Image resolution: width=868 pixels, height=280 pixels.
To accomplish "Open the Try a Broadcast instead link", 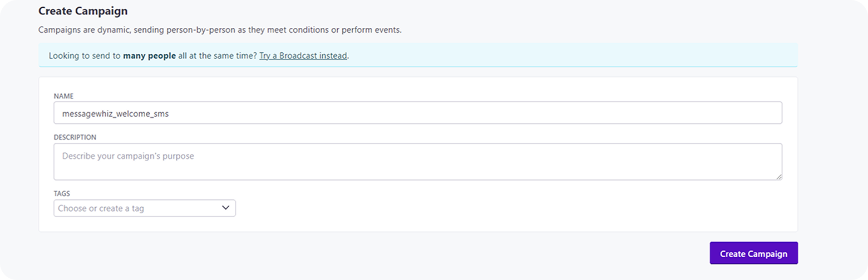I will tap(303, 56).
